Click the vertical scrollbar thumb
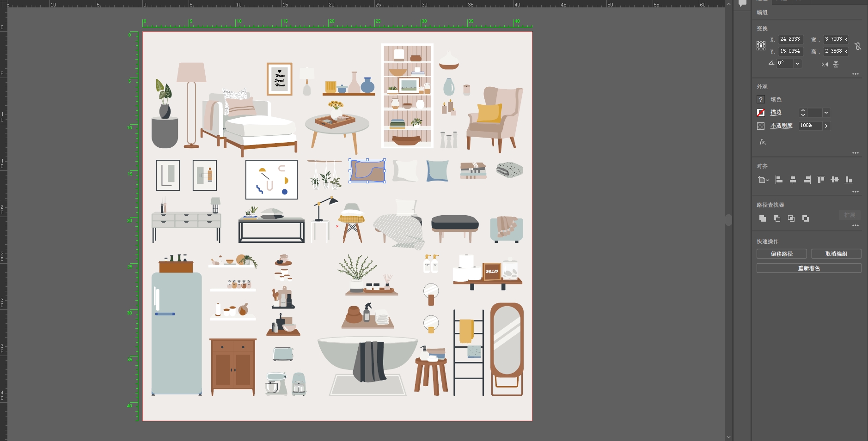Image resolution: width=868 pixels, height=441 pixels. [728, 220]
